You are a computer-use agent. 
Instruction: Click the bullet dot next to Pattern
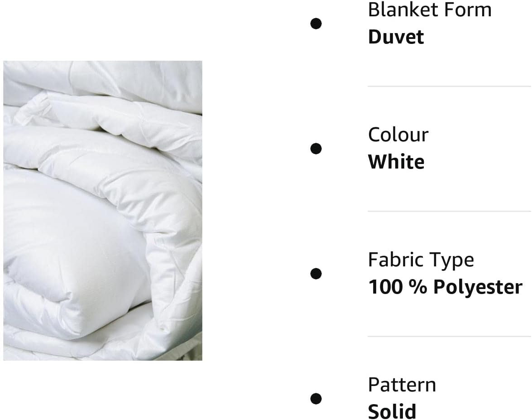point(316,398)
